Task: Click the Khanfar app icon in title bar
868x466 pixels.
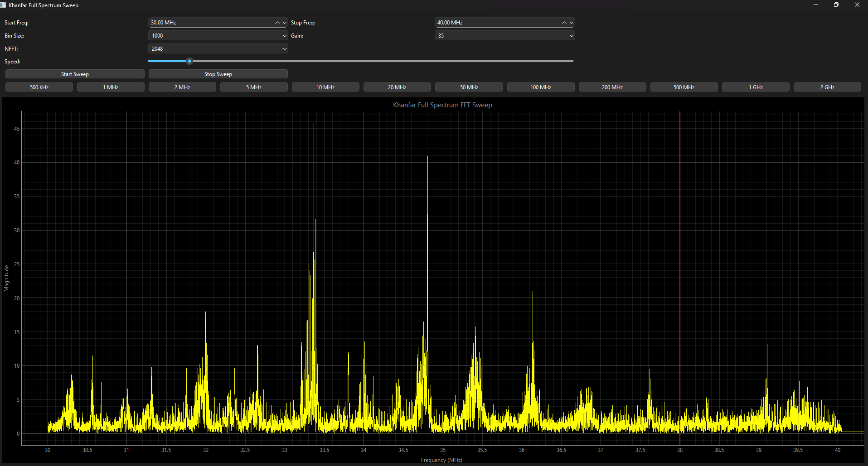Action: click(x=4, y=5)
